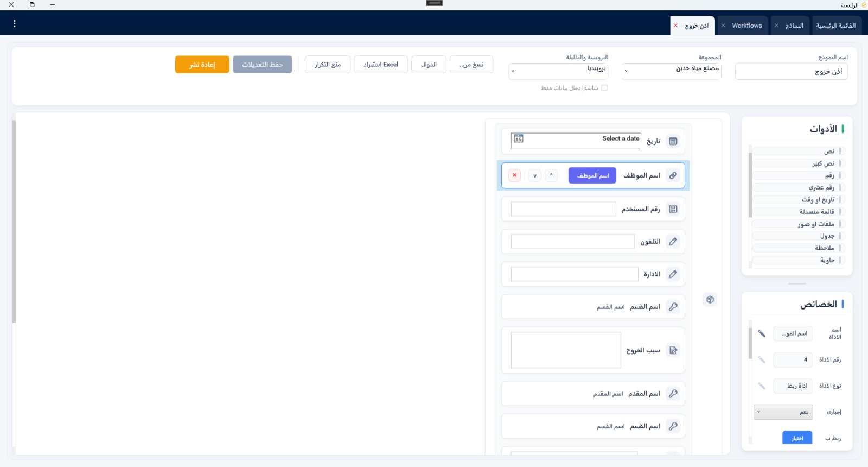This screenshot has height=467, width=868.
Task: Click the note icon beside سبب الخروج
Action: pyautogui.click(x=673, y=350)
